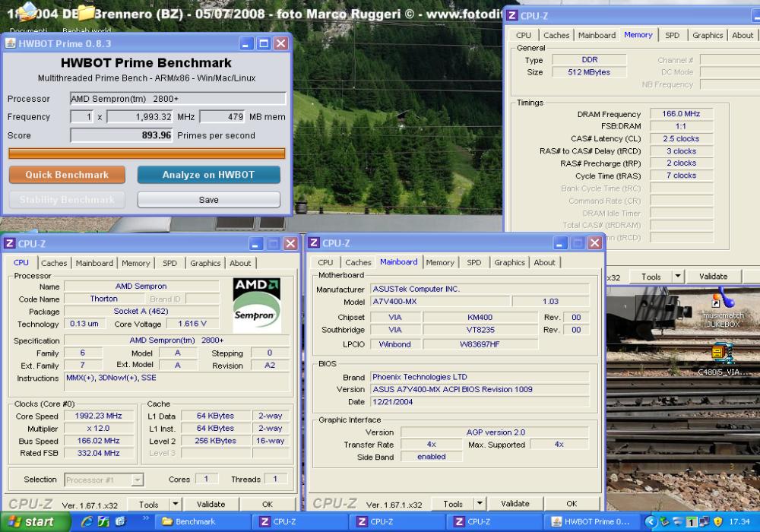The width and height of the screenshot is (760, 532).
Task: Open the yellow security shield tray alert
Action: coord(718,522)
